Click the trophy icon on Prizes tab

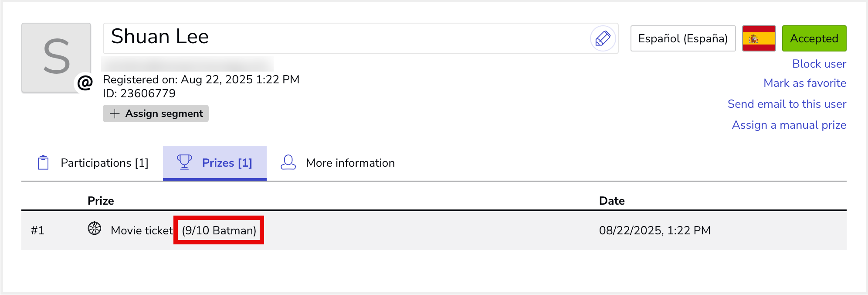click(184, 162)
